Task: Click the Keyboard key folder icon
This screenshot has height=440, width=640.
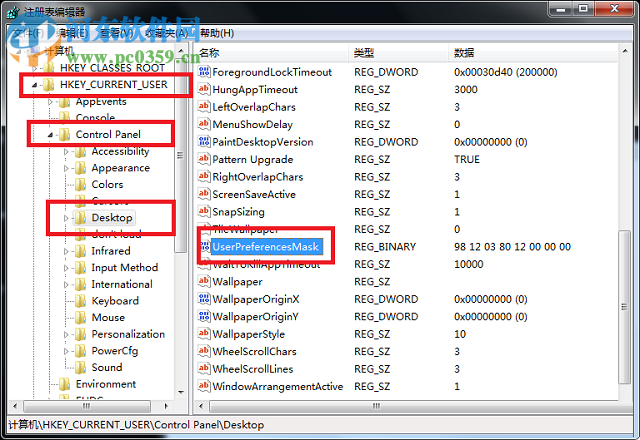Action: 80,301
